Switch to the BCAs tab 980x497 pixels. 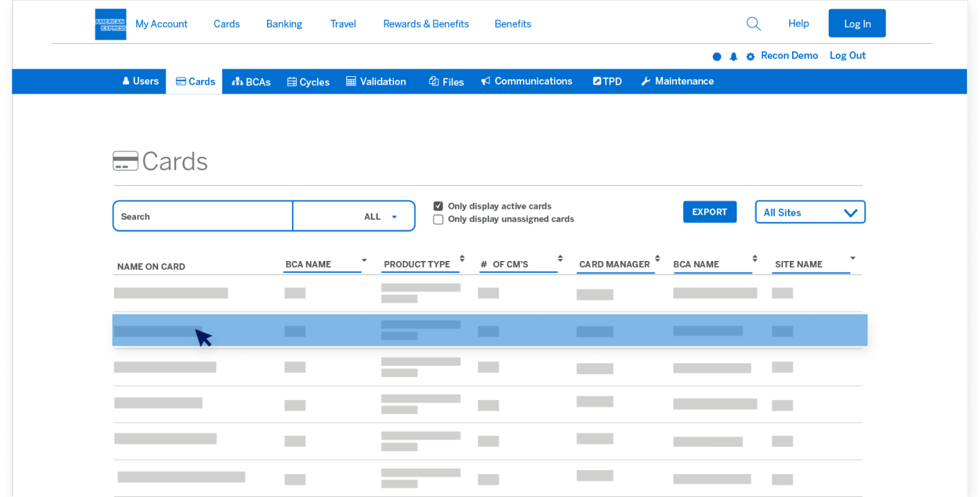pyautogui.click(x=251, y=82)
